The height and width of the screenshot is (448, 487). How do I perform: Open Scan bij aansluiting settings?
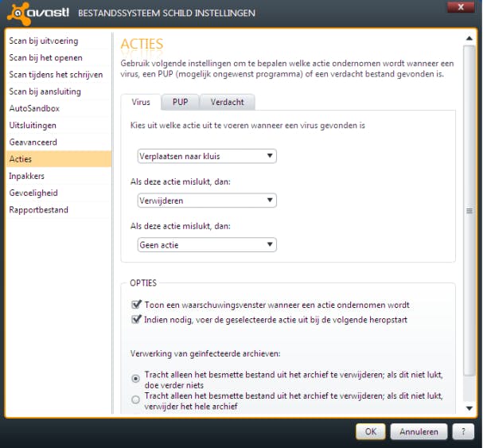[x=58, y=92]
